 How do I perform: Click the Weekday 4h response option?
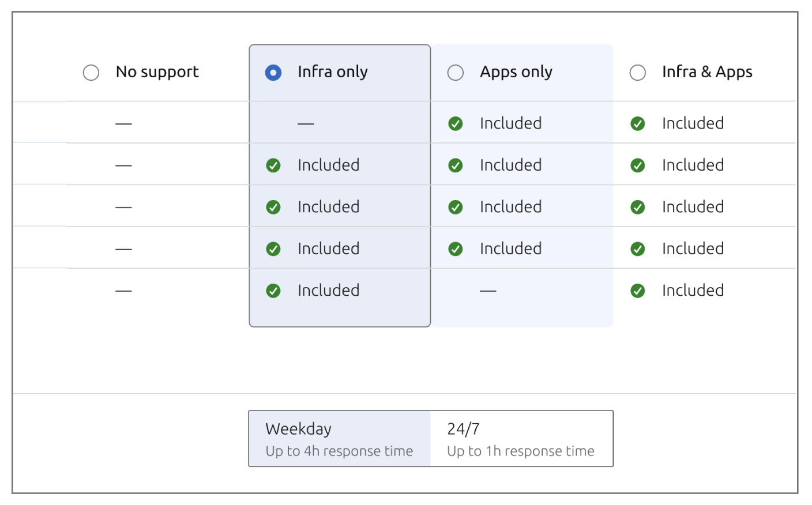[x=340, y=439]
